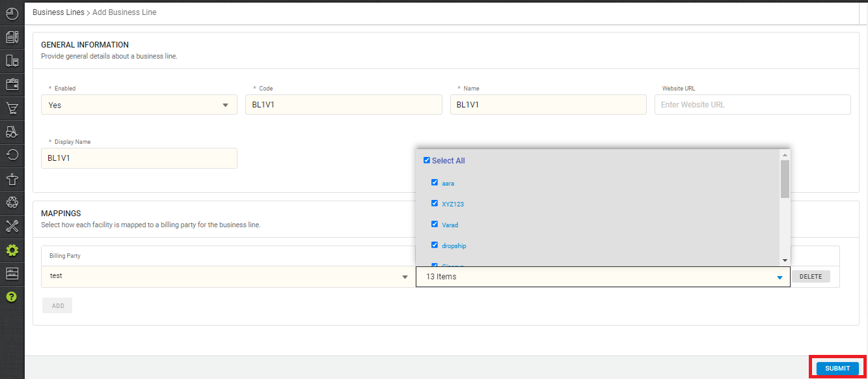Click the Website URL input field

(753, 105)
